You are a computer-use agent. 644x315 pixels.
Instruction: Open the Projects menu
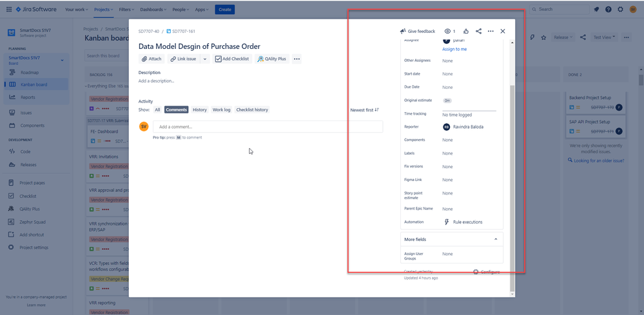click(x=104, y=10)
